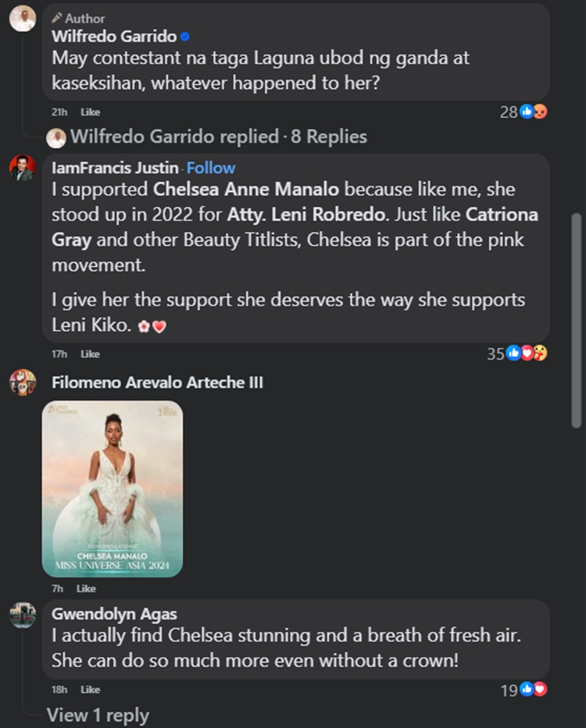This screenshot has height=728, width=586.
Task: Open the Chelsea Manalo Miss Universe Asia image
Action: click(112, 487)
